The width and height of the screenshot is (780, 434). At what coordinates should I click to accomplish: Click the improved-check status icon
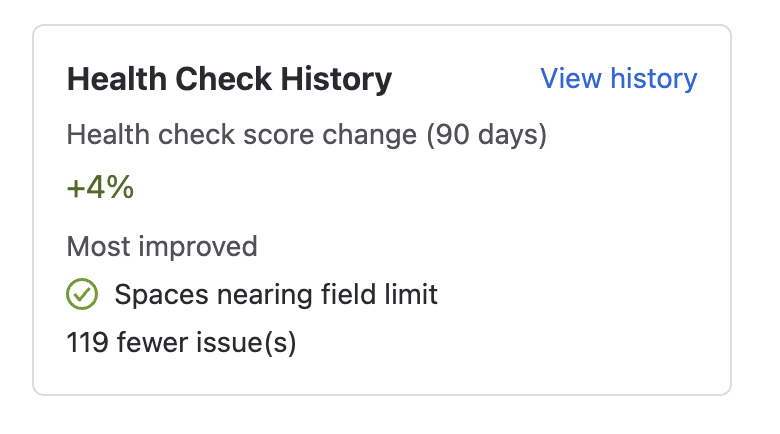click(82, 295)
